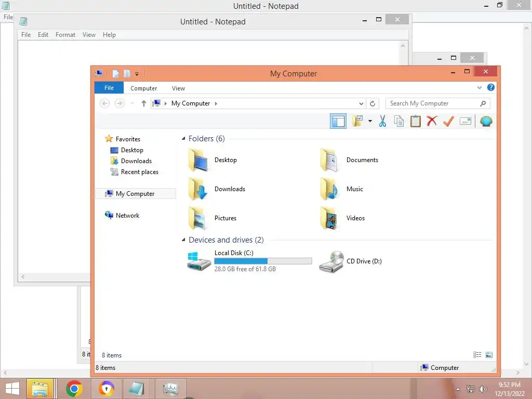The width and height of the screenshot is (532, 399).
Task: Select CD Drive (D:)
Action: click(x=351, y=261)
